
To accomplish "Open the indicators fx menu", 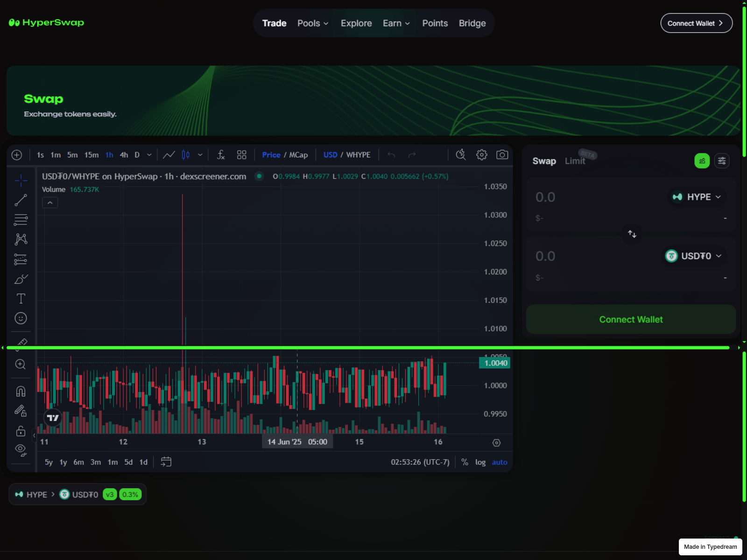I will 221,155.
